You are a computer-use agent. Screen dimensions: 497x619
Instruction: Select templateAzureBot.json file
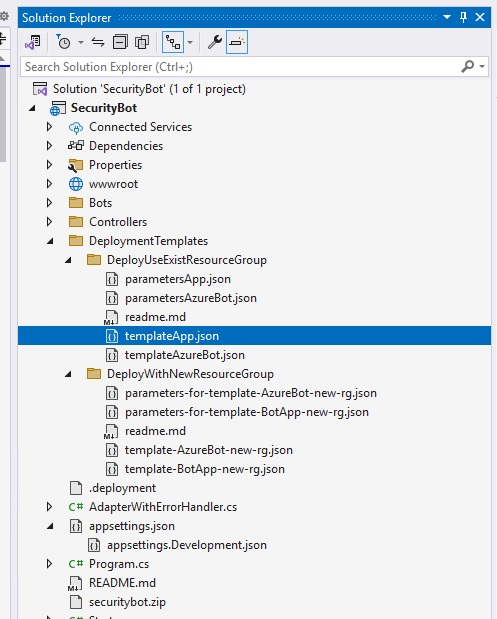coord(185,355)
